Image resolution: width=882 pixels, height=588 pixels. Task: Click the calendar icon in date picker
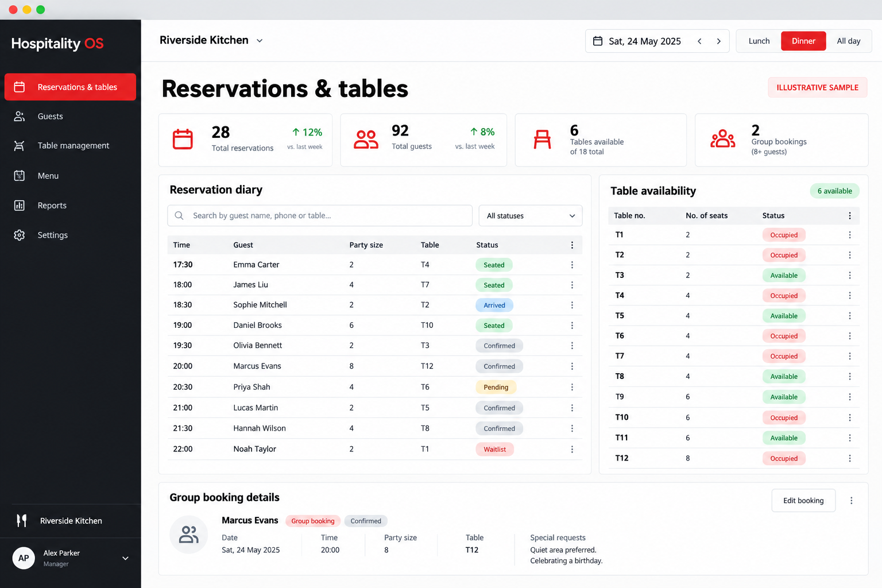(x=598, y=41)
